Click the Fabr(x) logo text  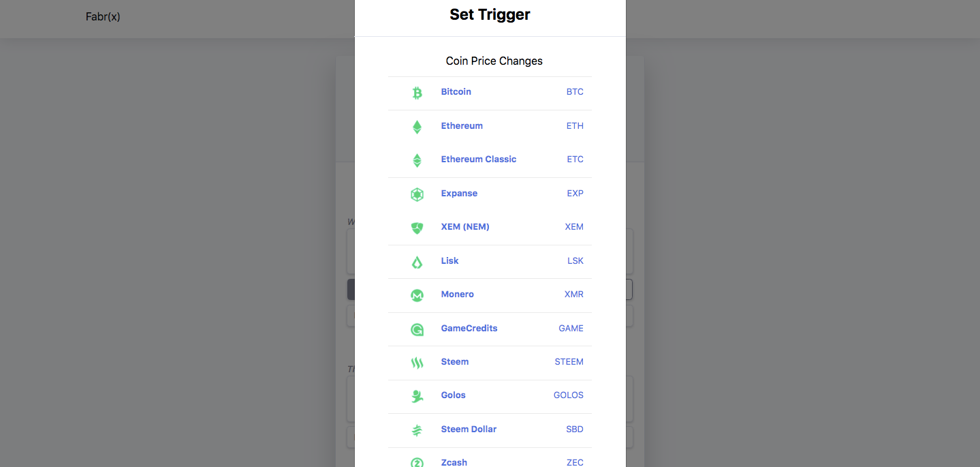(x=103, y=16)
